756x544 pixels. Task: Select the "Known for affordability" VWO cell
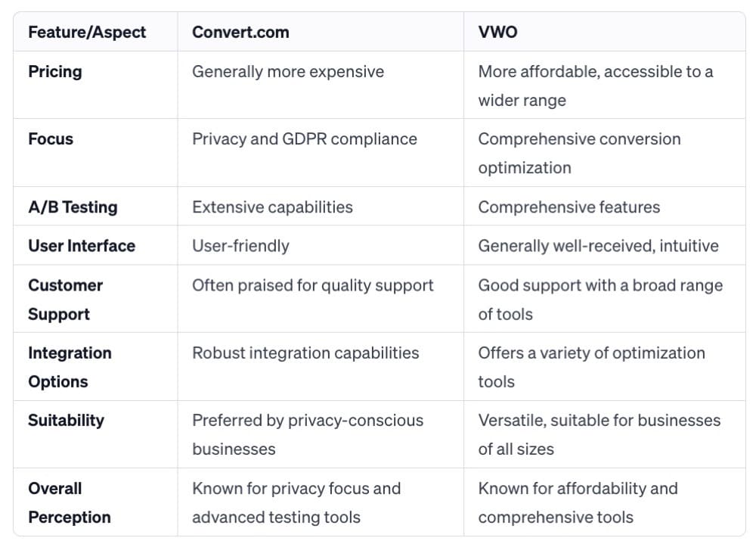[x=578, y=502]
